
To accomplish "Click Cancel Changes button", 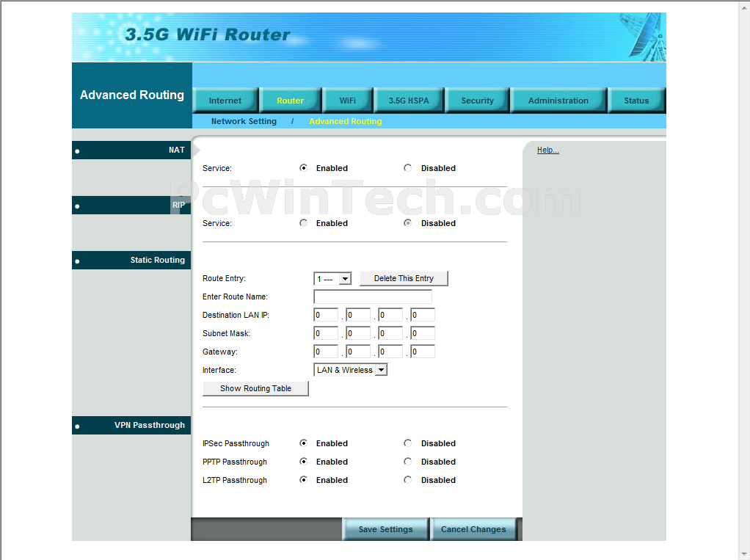I will click(x=473, y=529).
